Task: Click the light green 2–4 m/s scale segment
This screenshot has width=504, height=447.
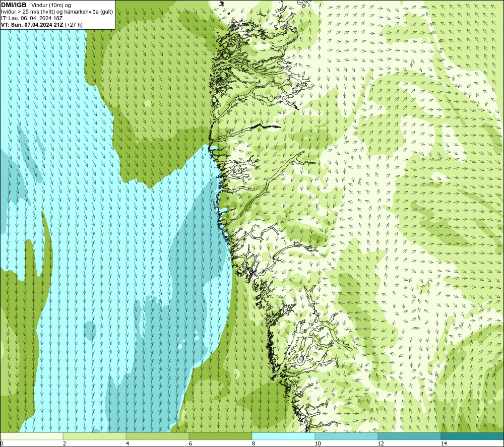Action: 95,436
